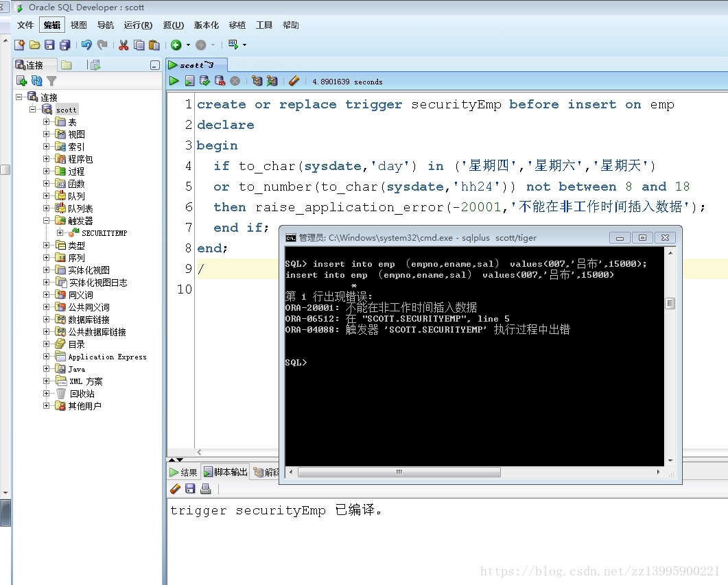Click the New Connection green plus icon
The image size is (728, 585).
(x=21, y=81)
